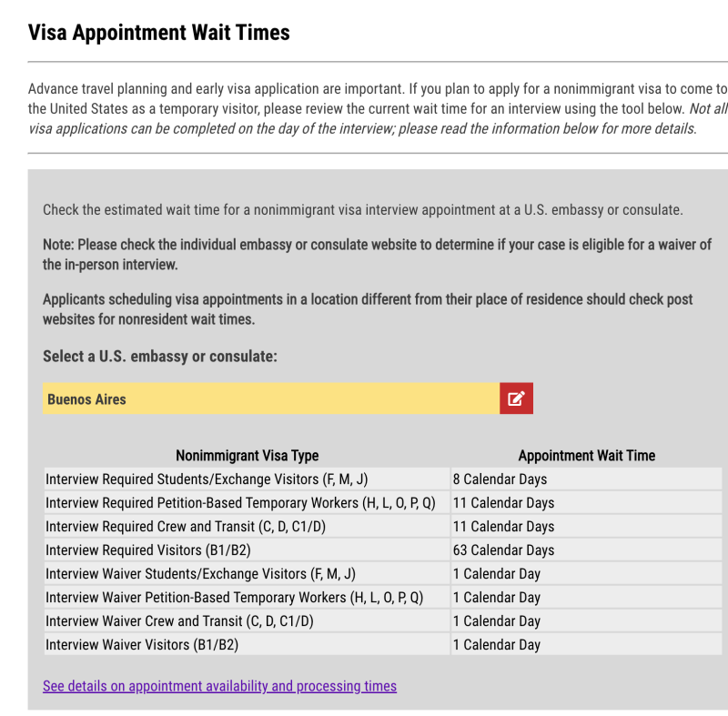The width and height of the screenshot is (728, 716).
Task: Click the Visa Appointment Wait Times heading
Action: 158,33
